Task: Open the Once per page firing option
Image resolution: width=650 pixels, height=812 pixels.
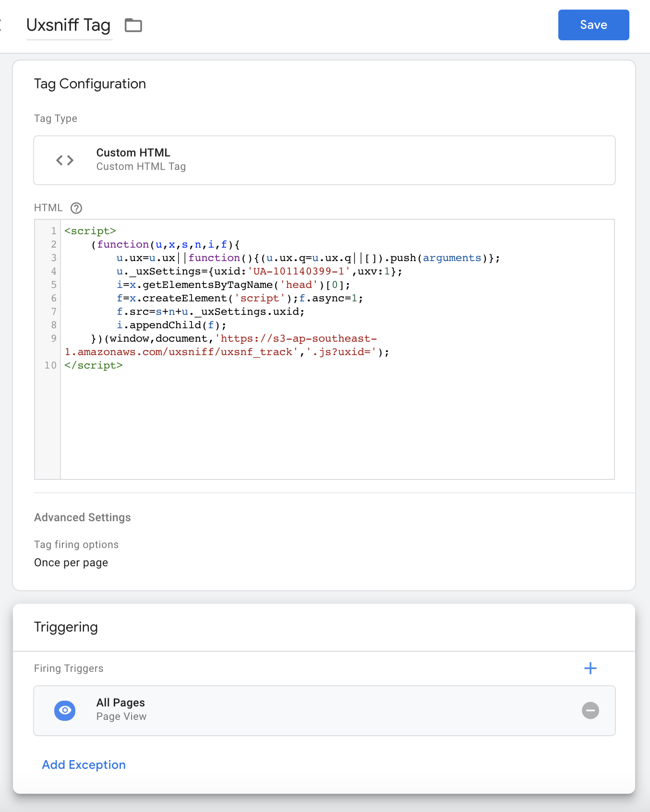Action: pyautogui.click(x=71, y=562)
